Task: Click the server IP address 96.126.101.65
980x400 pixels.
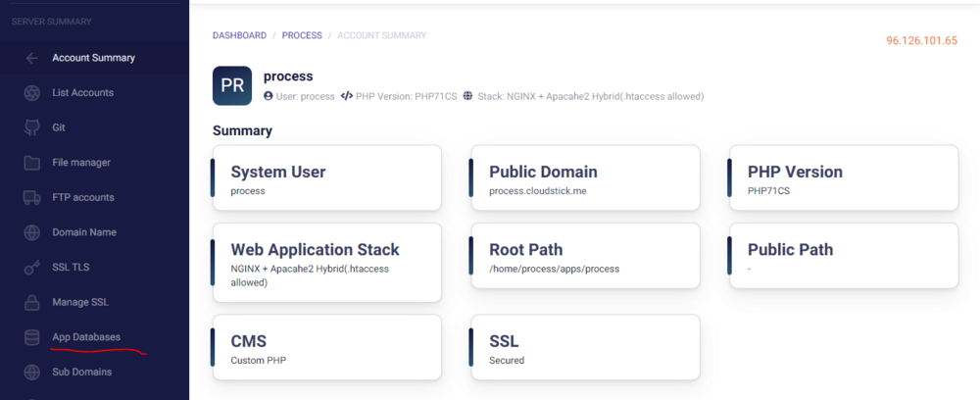Action: coord(921,41)
